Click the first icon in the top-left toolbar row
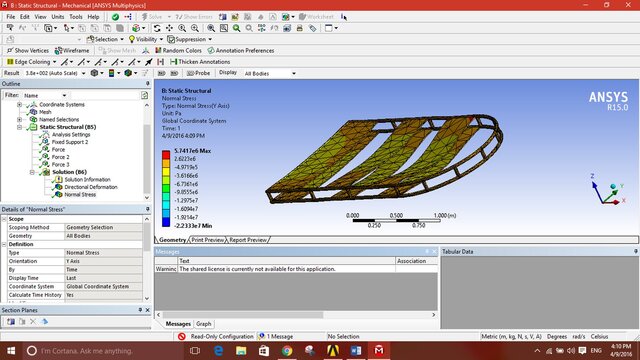The height and width of the screenshot is (360, 640). [x=10, y=28]
